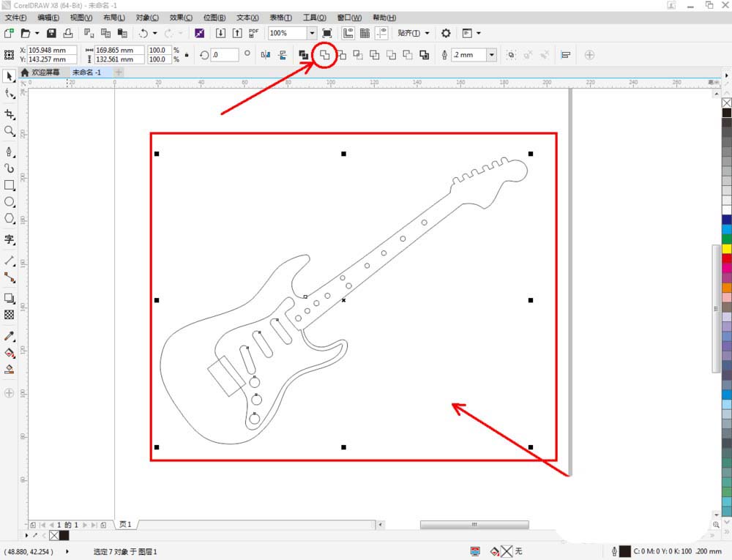Select the Smart Fill tool
Image resolution: width=732 pixels, height=560 pixels.
pos(10,370)
